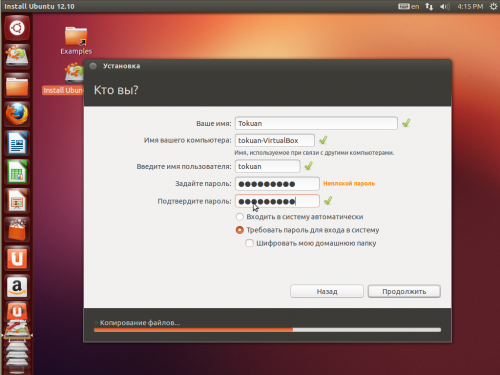Click the Назад button
Image resolution: width=500 pixels, height=375 pixels.
click(327, 291)
